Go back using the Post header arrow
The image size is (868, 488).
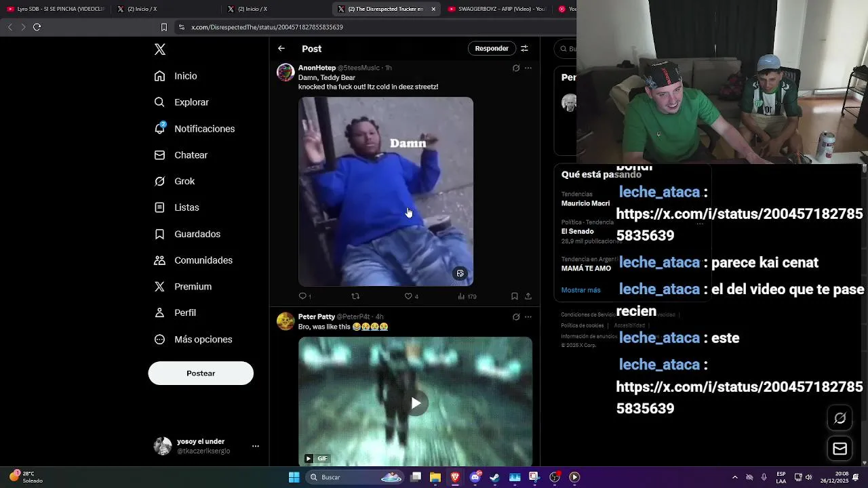(281, 49)
